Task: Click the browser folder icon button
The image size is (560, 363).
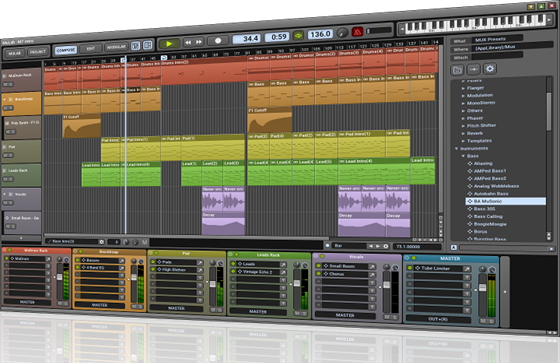Action: pos(457,70)
